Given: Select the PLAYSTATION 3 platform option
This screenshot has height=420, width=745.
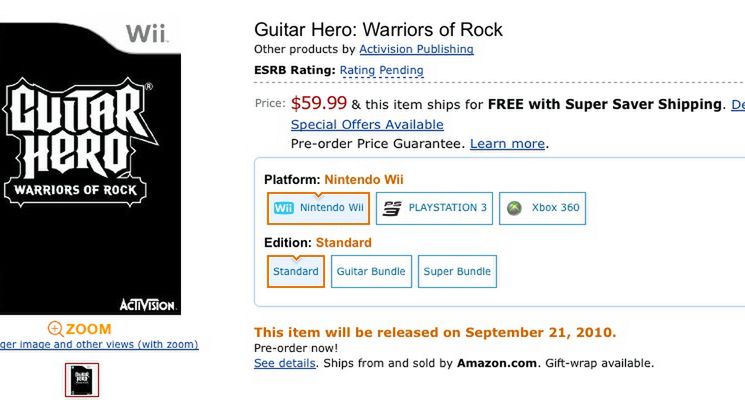Looking at the screenshot, I should 434,208.
